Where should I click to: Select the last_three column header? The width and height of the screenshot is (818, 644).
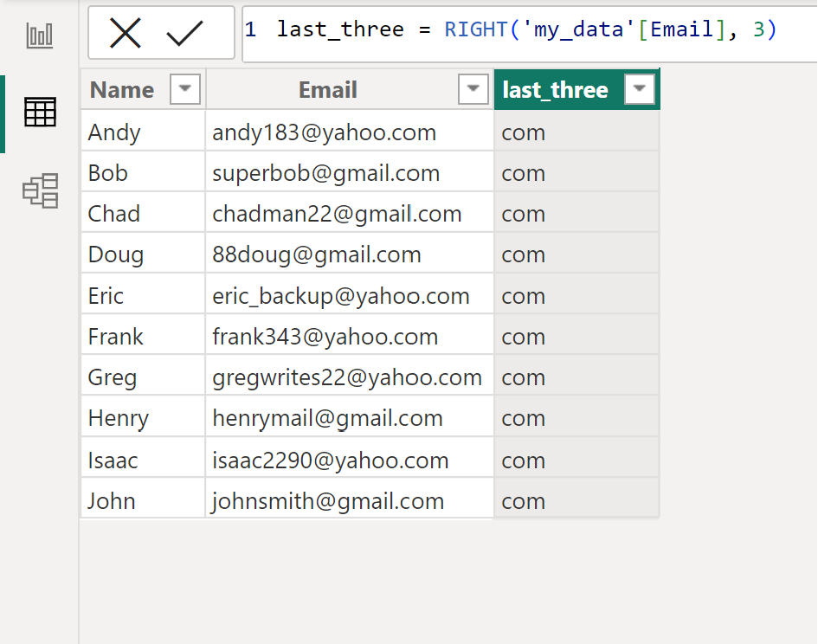coord(555,90)
